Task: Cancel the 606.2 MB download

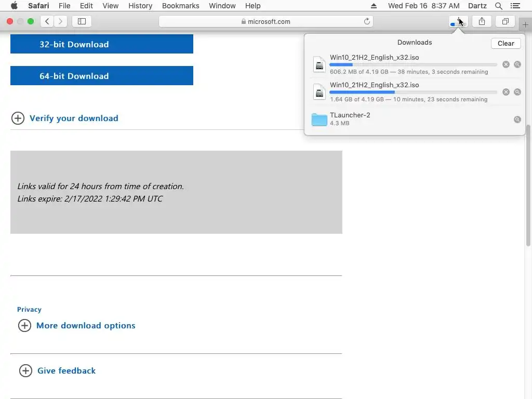Action: (506, 64)
